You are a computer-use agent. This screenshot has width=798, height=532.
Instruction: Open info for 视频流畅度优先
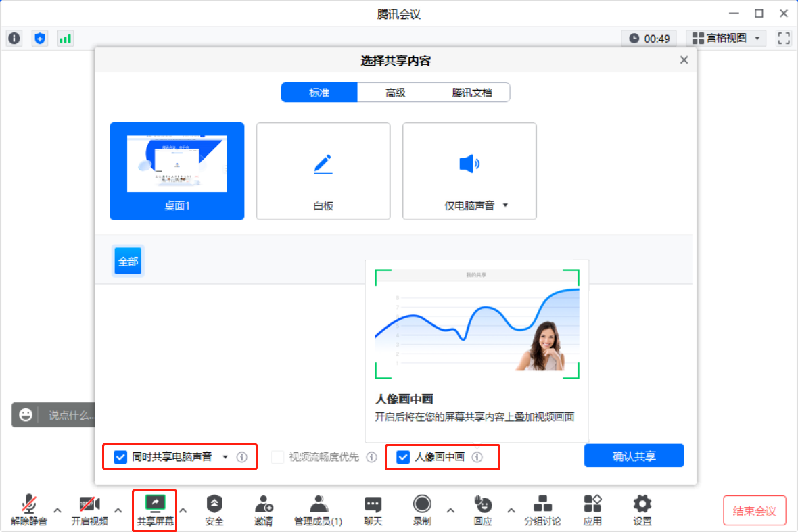(x=371, y=457)
